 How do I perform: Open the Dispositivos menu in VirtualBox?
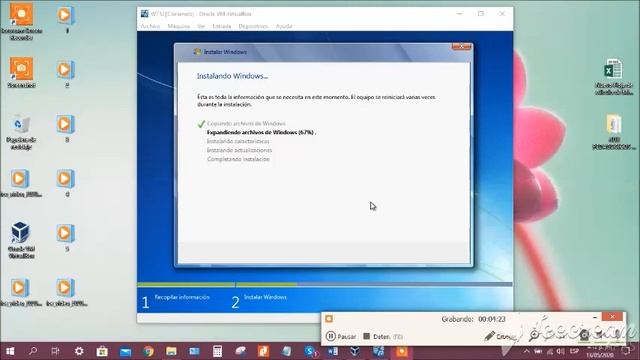point(253,26)
